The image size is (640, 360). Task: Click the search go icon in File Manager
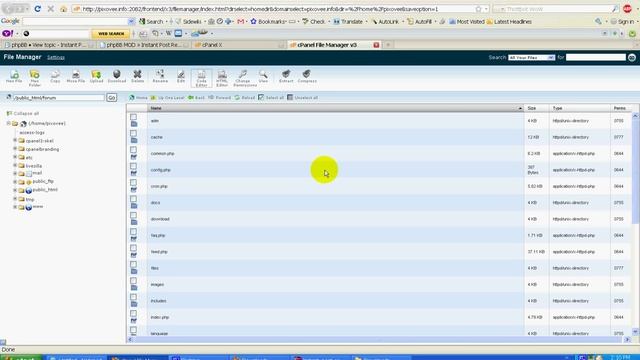click(632, 58)
